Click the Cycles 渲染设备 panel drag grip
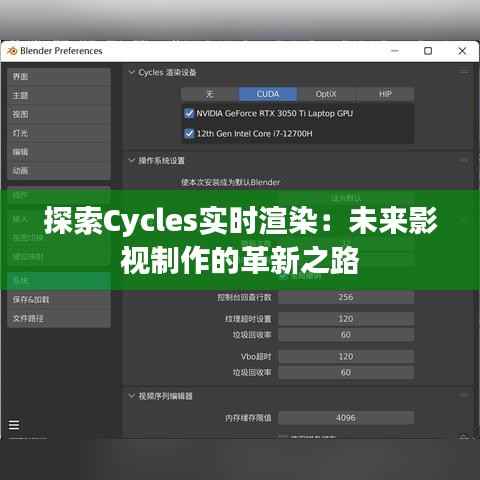The height and width of the screenshot is (480, 480). coord(464,72)
